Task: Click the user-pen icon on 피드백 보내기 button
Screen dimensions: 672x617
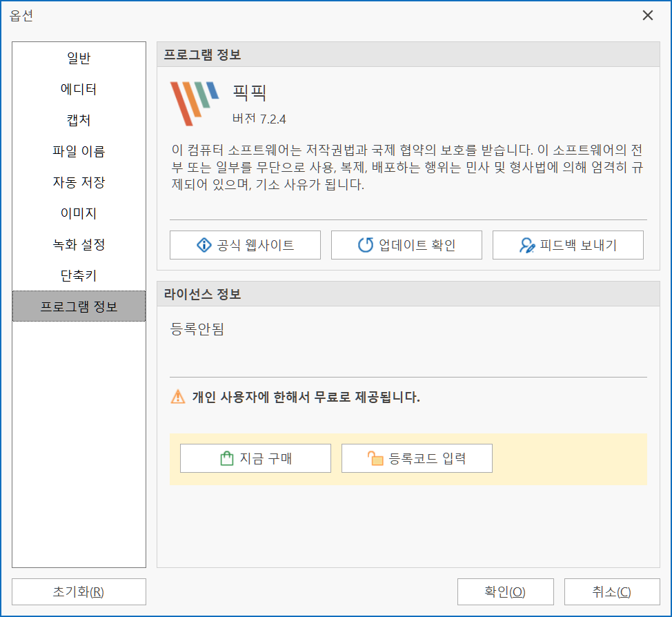Action: [527, 245]
